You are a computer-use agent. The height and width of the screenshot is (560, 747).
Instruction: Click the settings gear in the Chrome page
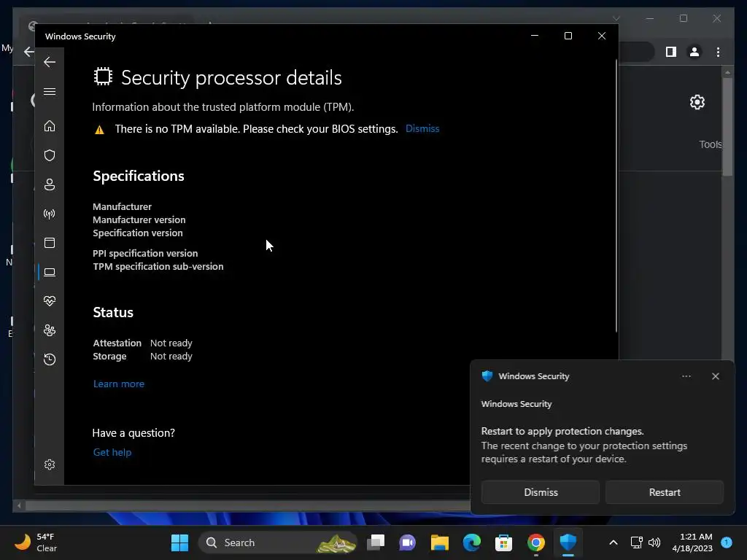(697, 102)
